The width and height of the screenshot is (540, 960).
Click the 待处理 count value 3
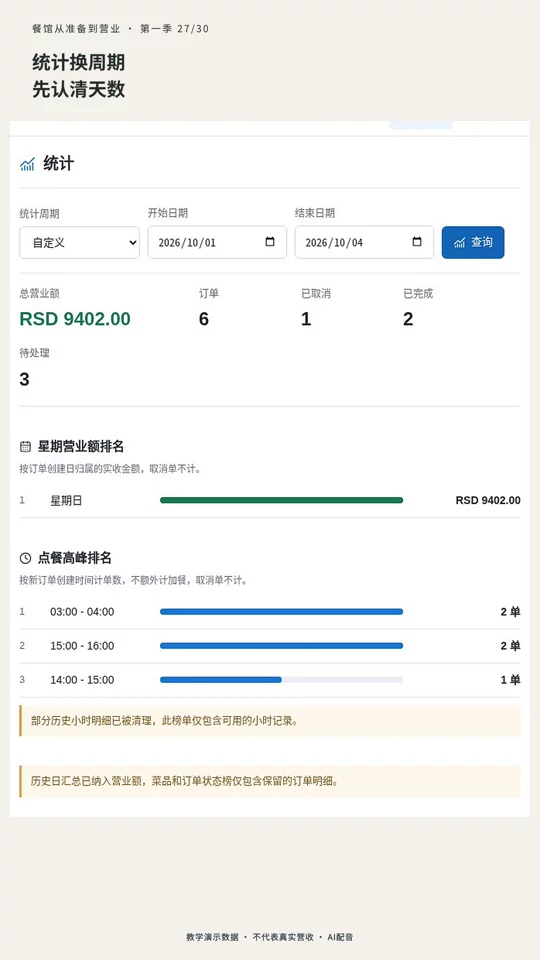tap(24, 380)
